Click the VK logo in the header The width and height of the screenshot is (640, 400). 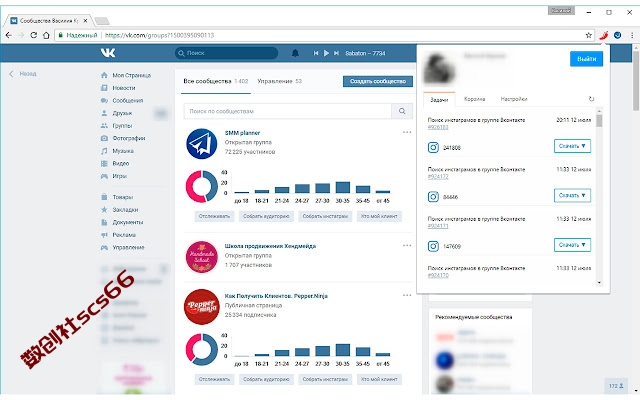(108, 53)
